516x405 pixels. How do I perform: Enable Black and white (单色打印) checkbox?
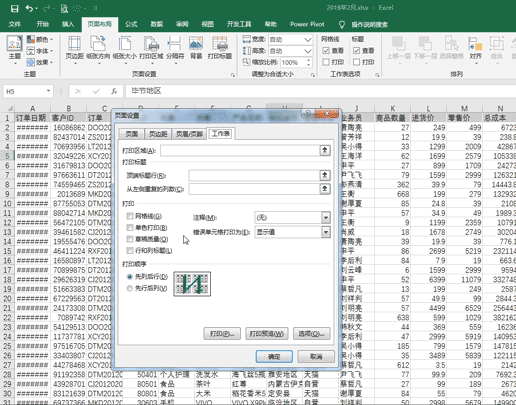(130, 228)
